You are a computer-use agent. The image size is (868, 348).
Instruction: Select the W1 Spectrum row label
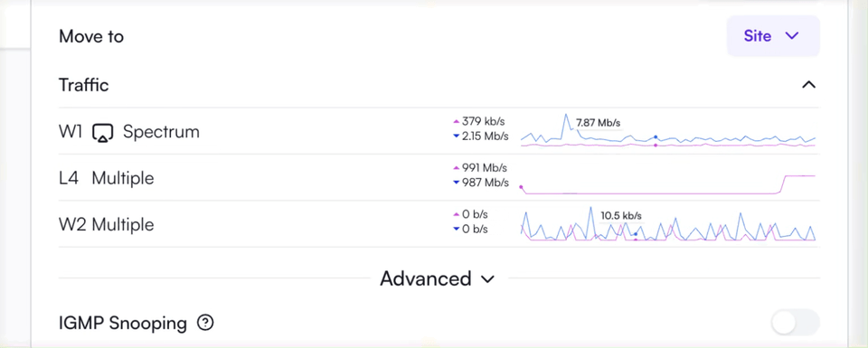[x=129, y=132]
